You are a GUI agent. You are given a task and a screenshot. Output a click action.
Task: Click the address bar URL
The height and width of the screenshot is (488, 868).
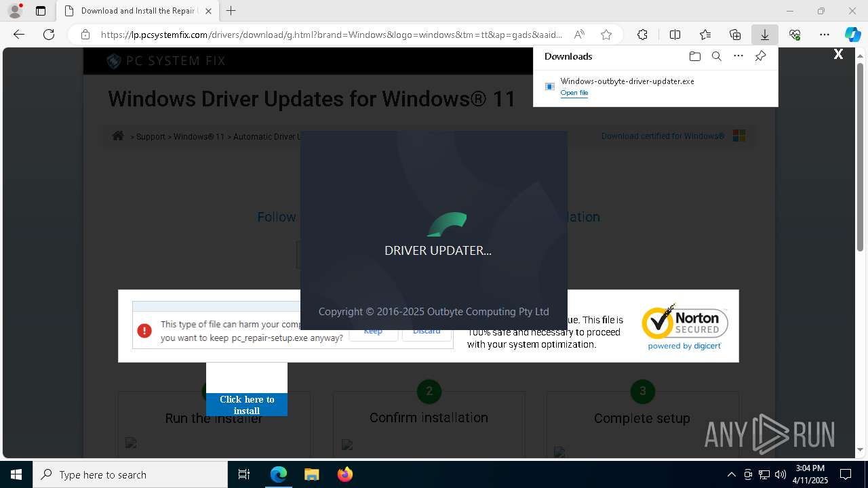332,35
